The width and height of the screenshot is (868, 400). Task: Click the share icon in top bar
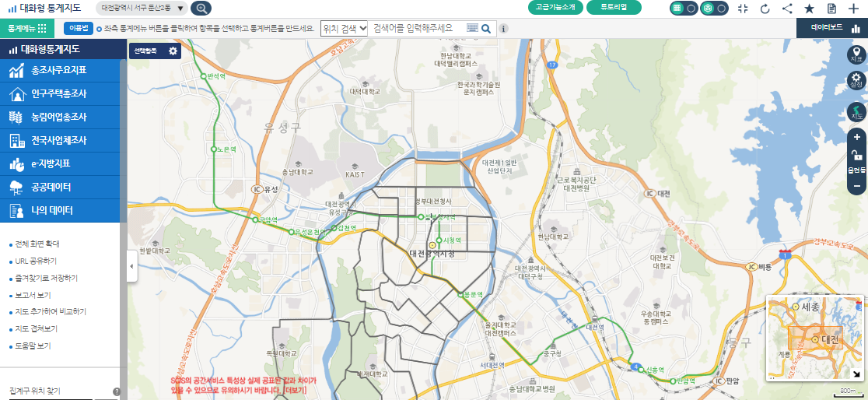click(787, 9)
